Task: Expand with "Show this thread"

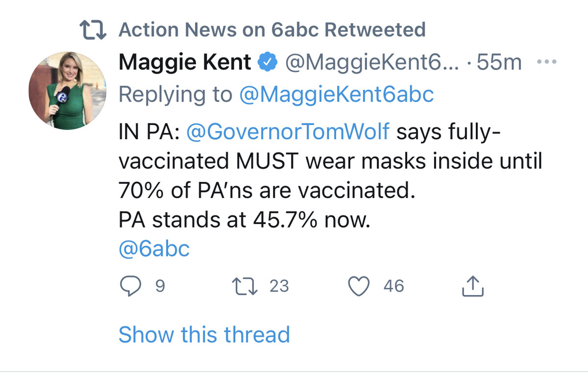Action: coord(204,334)
